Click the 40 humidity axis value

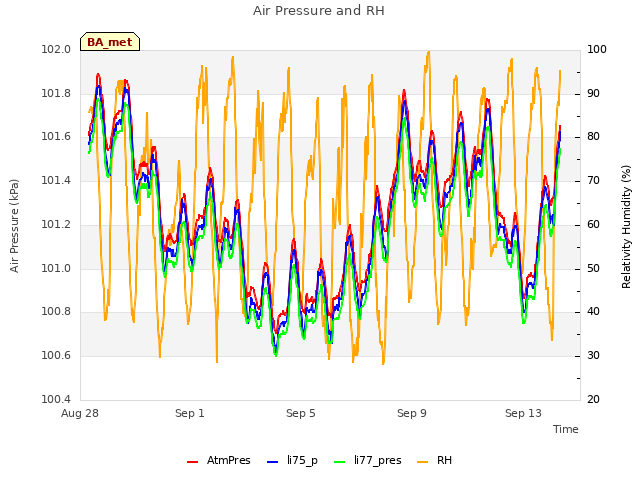coord(593,311)
